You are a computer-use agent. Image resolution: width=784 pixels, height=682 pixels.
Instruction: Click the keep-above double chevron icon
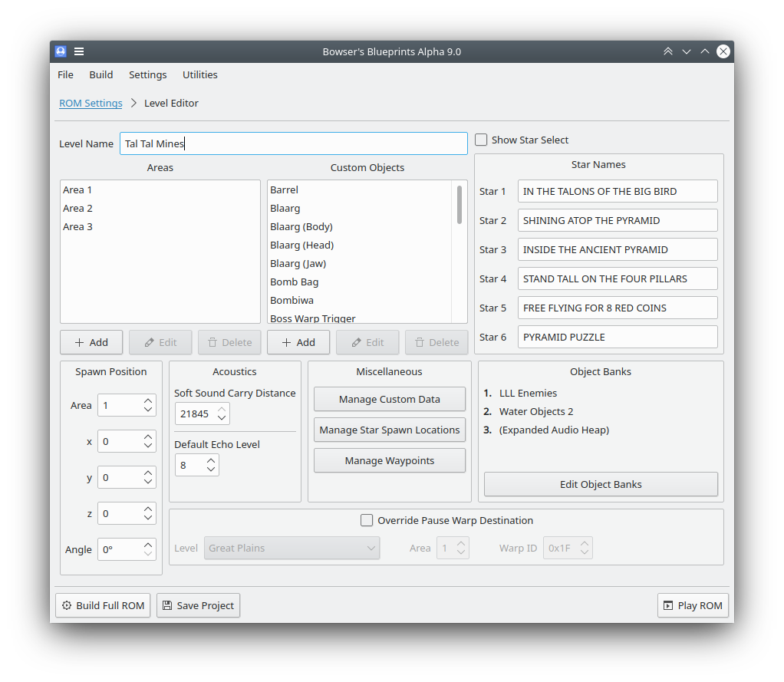pyautogui.click(x=668, y=51)
